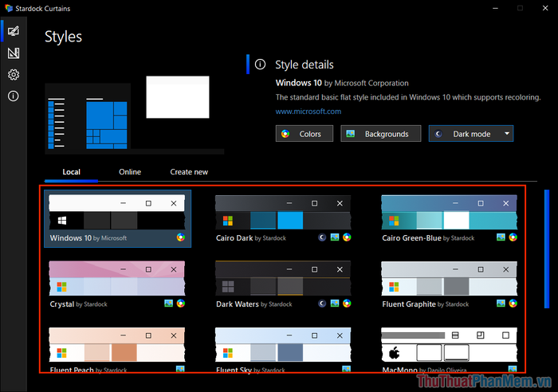This screenshot has width=558, height=392.
Task: Click the blue vertical scrollbar of styles list
Action: (547, 249)
